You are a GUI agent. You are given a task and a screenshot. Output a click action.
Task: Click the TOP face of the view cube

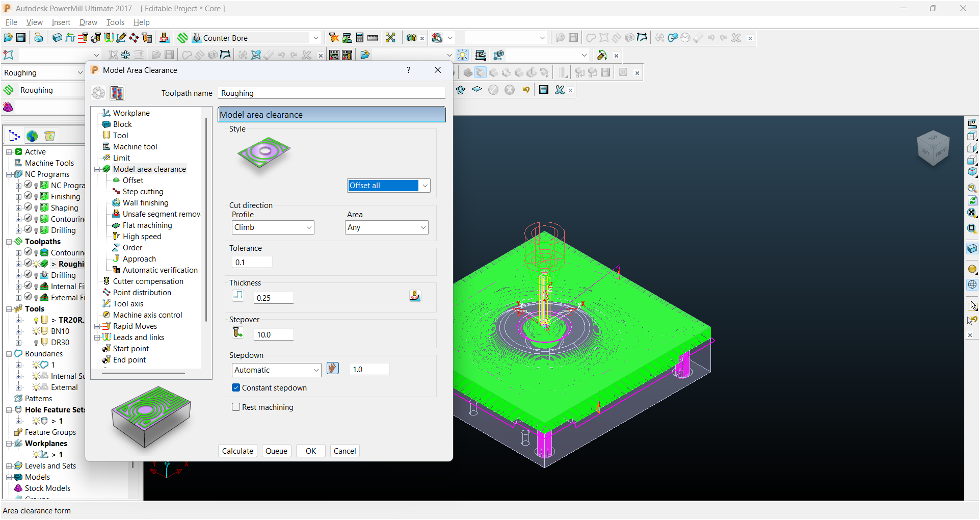coord(933,138)
